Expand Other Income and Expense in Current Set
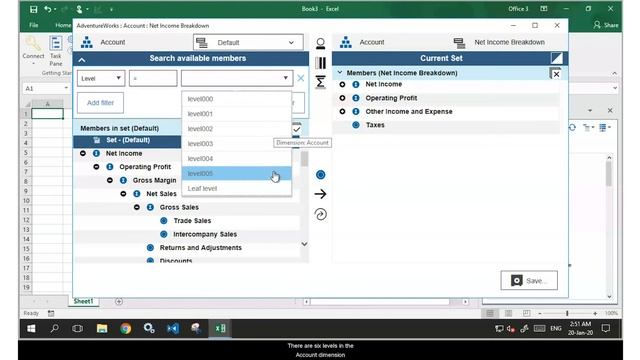 tap(342, 111)
